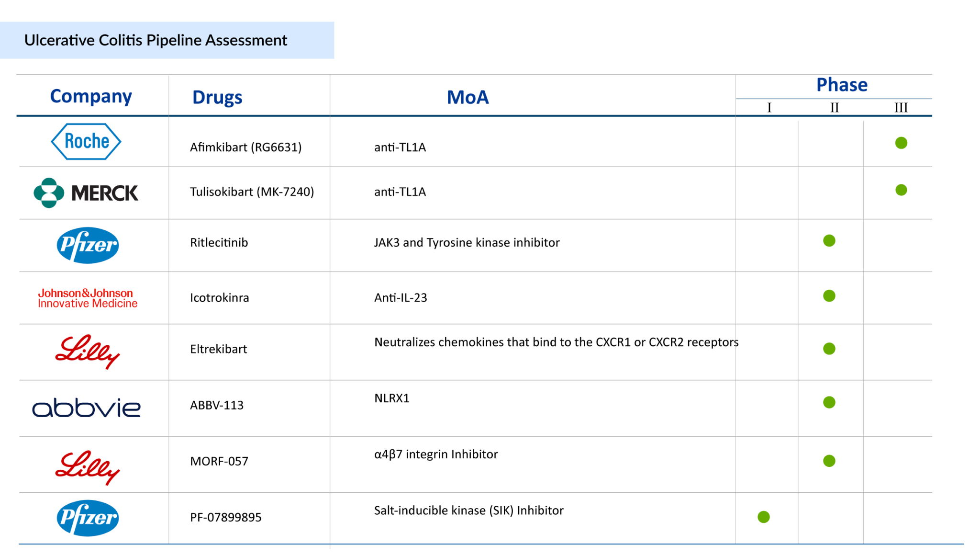Click the Salt-inducible kinase (SIK) Inhibitor text
Screen dimensions: 980x556
468,511
